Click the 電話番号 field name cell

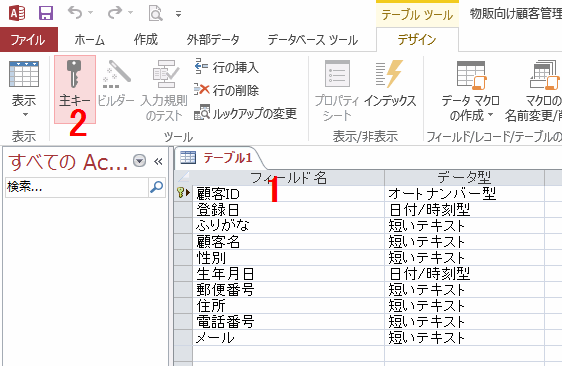click(289, 322)
